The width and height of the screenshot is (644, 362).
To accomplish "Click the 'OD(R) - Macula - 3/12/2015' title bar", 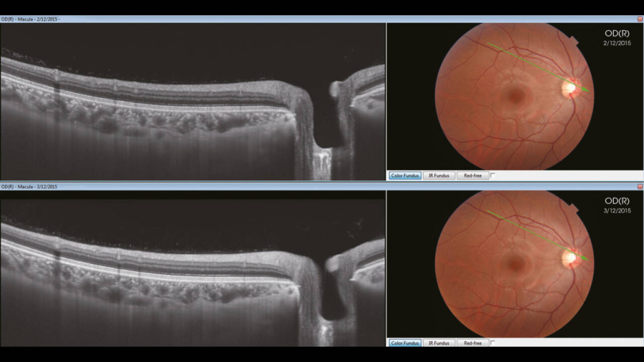I will (x=189, y=187).
